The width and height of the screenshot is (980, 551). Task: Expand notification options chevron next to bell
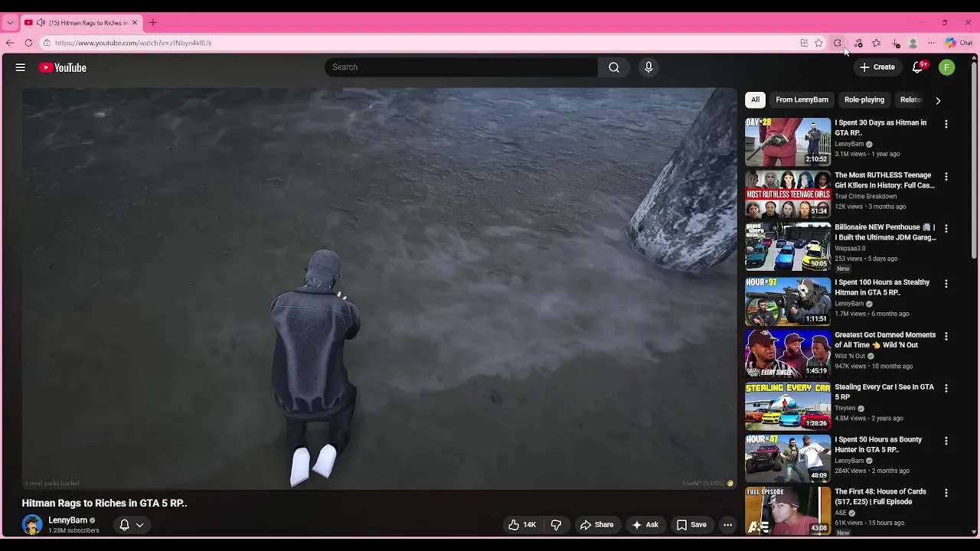click(x=140, y=525)
